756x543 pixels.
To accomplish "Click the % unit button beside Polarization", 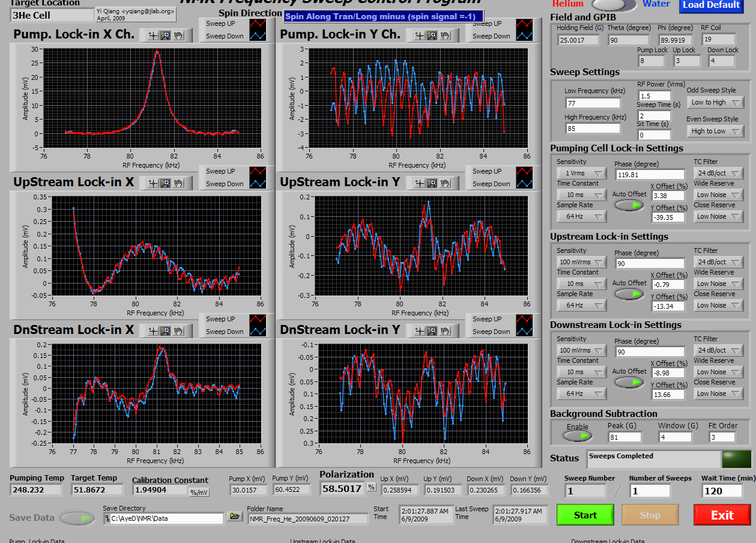I will [x=371, y=487].
